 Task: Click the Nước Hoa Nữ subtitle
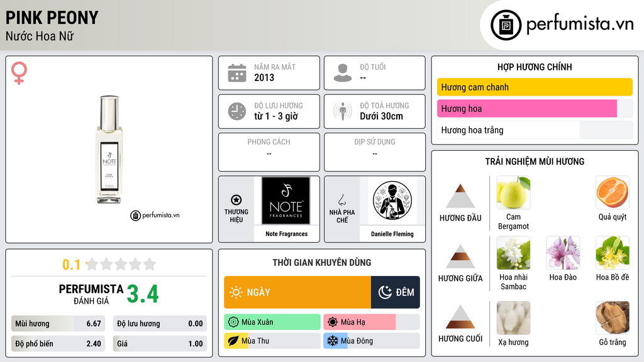pyautogui.click(x=40, y=36)
